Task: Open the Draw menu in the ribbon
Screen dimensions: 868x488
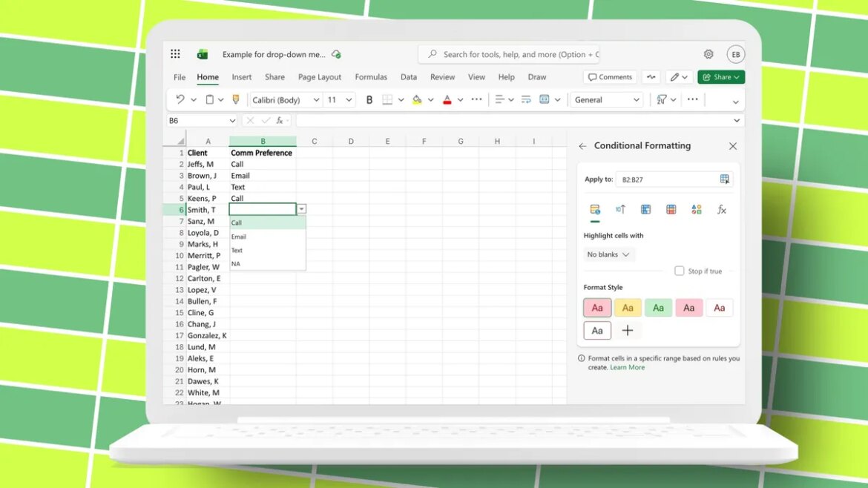Action: pyautogui.click(x=536, y=76)
